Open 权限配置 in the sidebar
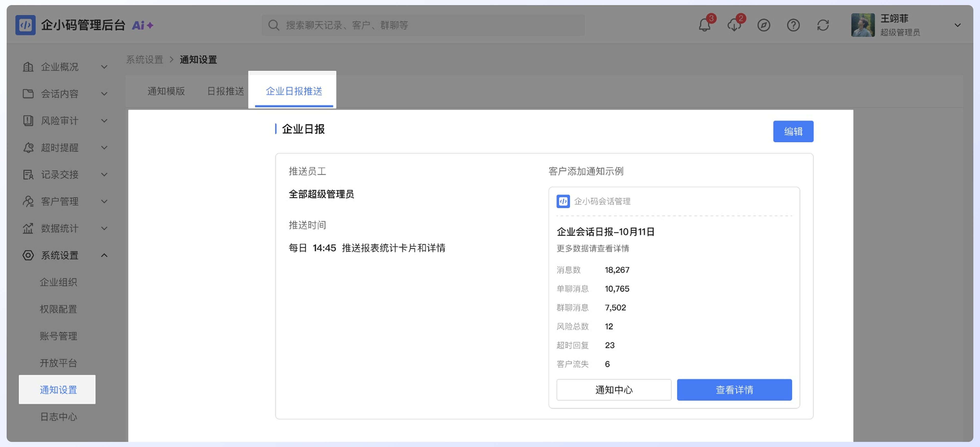 click(59, 309)
